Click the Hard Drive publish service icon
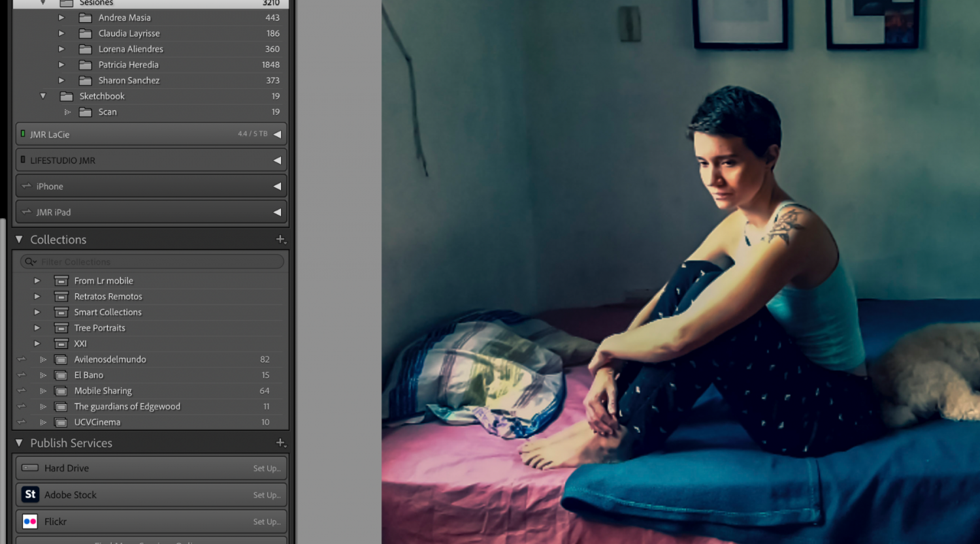Screen dimensions: 980x544 (30, 468)
